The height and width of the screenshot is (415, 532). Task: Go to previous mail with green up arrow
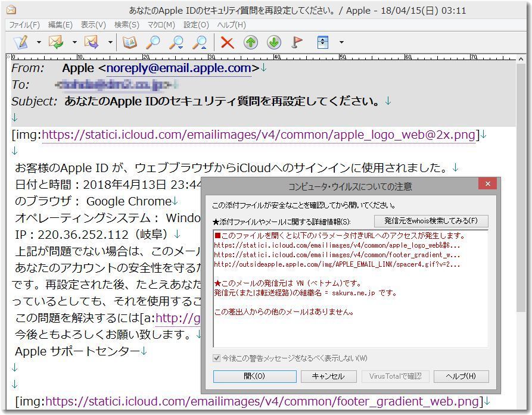click(251, 42)
